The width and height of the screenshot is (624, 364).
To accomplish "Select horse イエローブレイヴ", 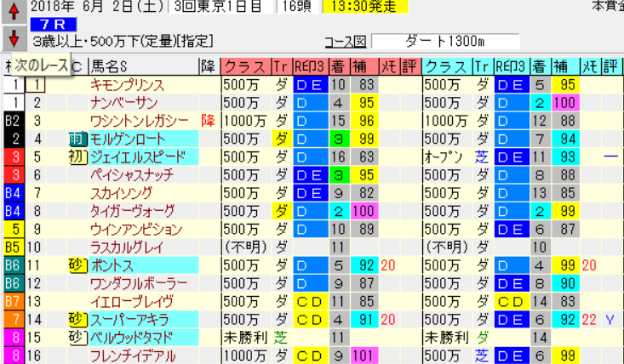I will (x=132, y=302).
